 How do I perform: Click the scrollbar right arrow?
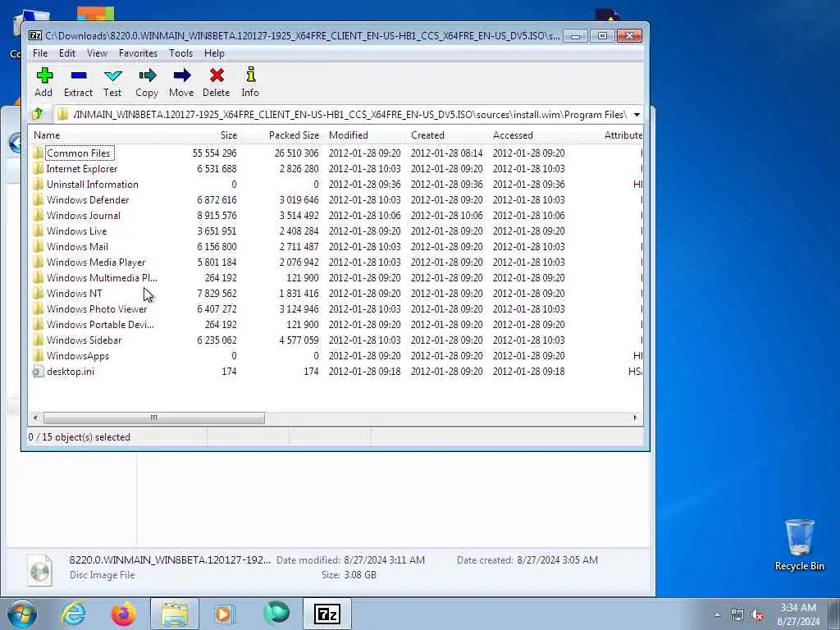click(x=636, y=418)
